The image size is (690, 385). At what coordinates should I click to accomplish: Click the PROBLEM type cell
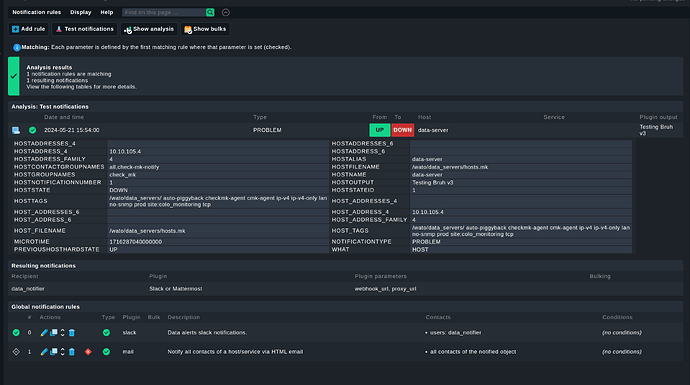267,130
